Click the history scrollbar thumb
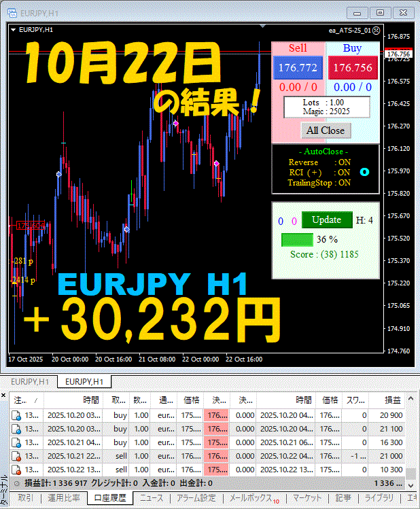The width and height of the screenshot is (420, 509). point(411,474)
